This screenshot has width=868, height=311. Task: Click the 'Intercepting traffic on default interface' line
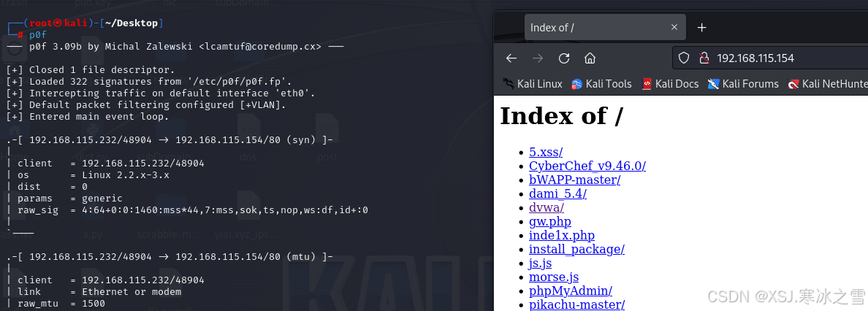point(161,93)
